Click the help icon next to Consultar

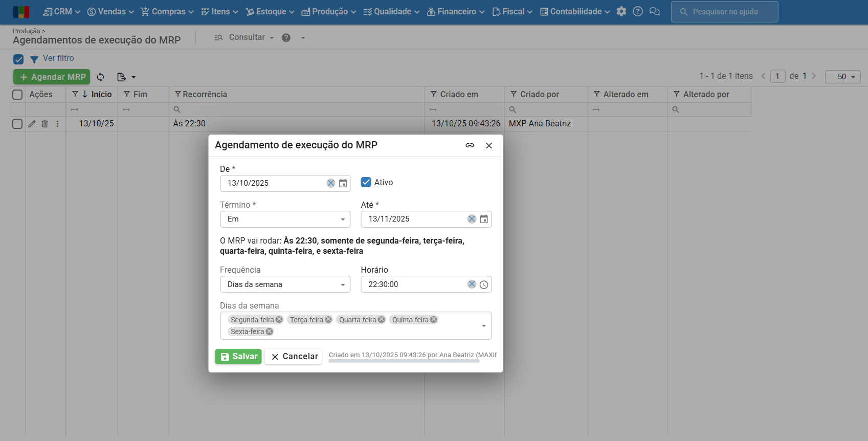click(x=286, y=37)
